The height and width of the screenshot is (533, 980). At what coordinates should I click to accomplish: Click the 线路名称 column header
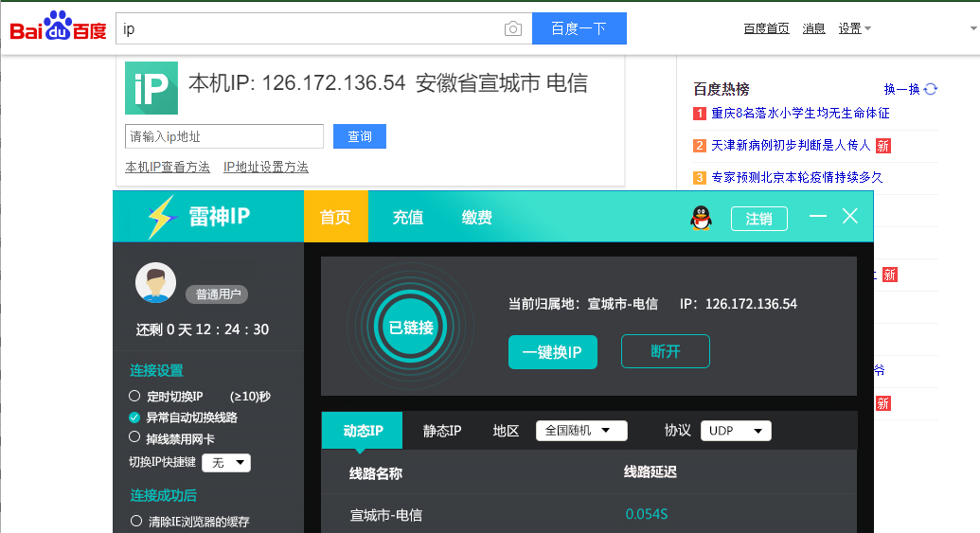[x=376, y=473]
